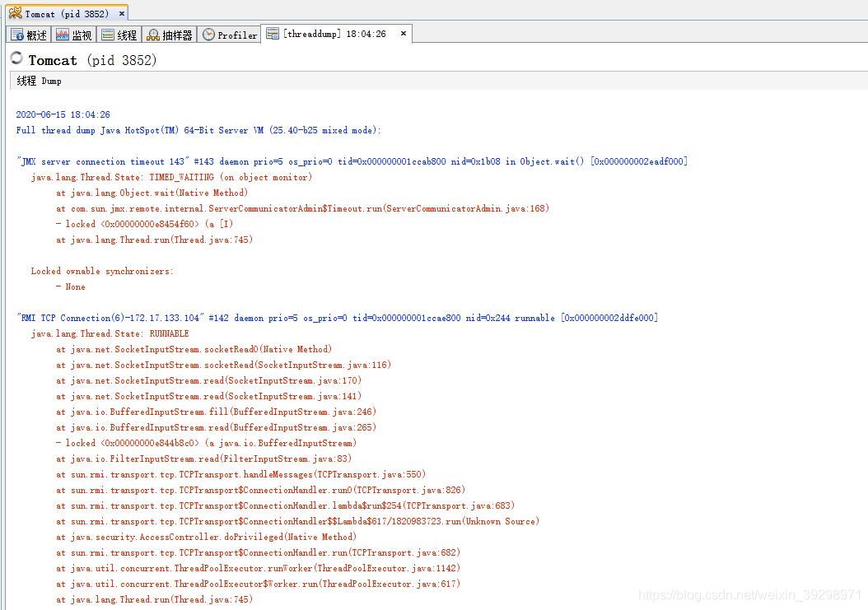Click the 线程 Threads list icon
This screenshot has width=868, height=610.
point(107,34)
